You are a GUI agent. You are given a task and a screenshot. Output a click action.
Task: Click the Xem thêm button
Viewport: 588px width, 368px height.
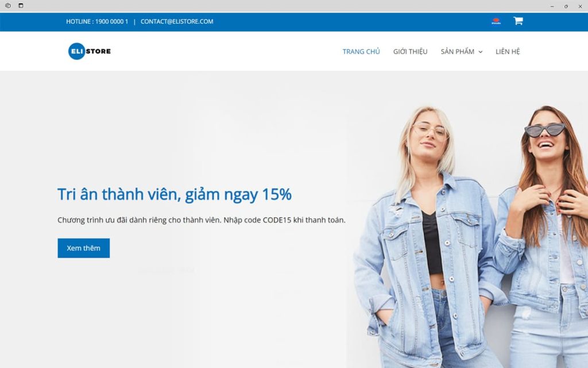tap(84, 248)
